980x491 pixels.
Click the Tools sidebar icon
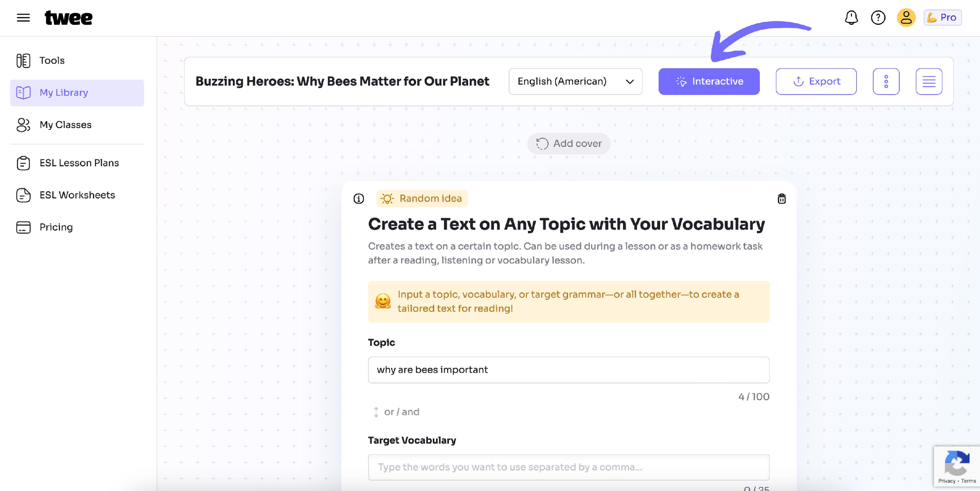pyautogui.click(x=23, y=60)
